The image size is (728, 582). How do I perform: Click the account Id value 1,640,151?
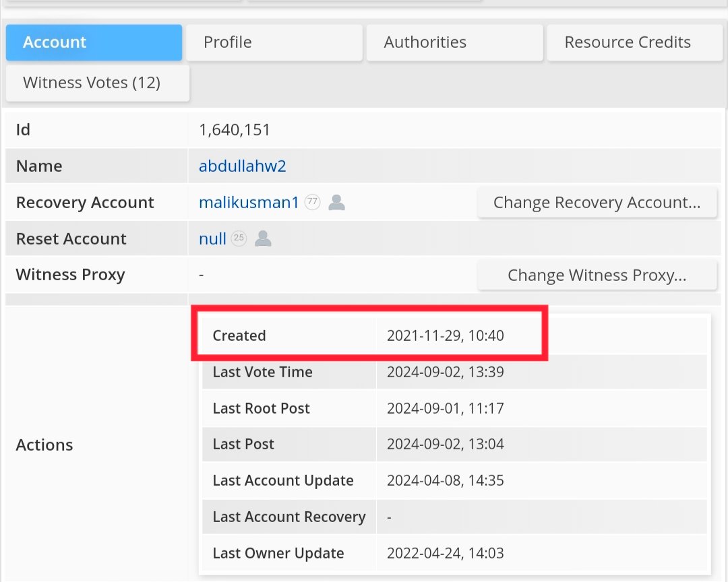[235, 130]
